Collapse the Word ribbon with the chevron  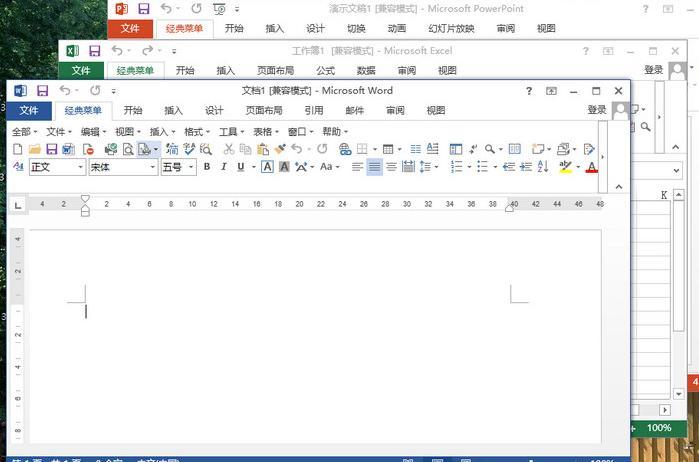pos(619,187)
